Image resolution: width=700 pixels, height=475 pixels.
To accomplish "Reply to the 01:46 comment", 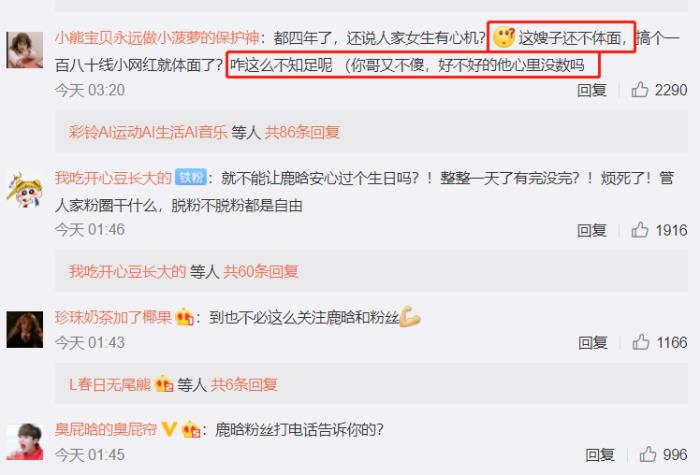I will tap(592, 230).
